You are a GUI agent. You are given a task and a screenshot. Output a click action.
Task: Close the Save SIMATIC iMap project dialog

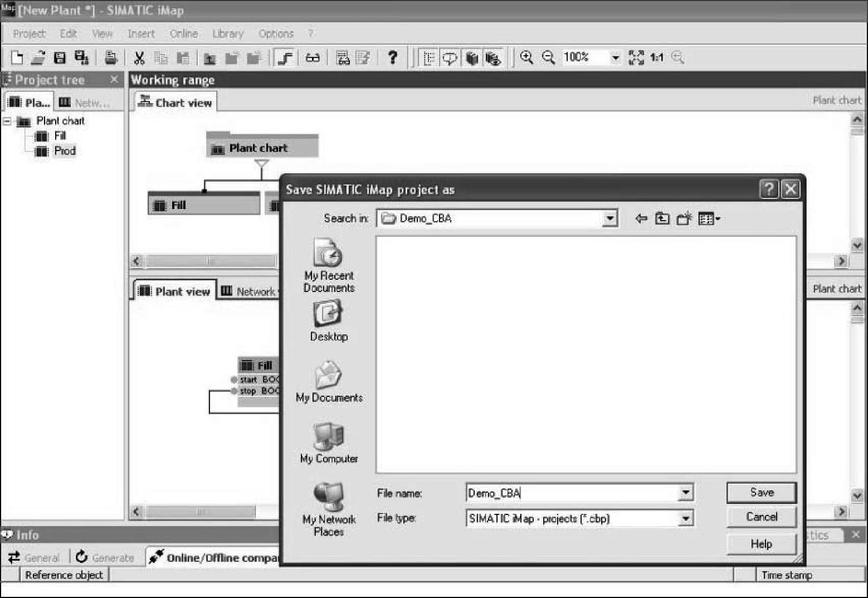point(791,189)
